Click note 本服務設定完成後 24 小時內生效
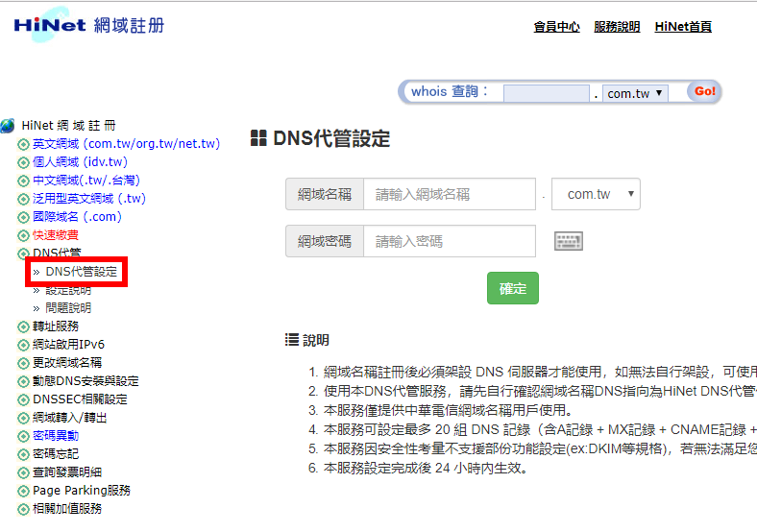Image resolution: width=757 pixels, height=532 pixels. coord(426,469)
